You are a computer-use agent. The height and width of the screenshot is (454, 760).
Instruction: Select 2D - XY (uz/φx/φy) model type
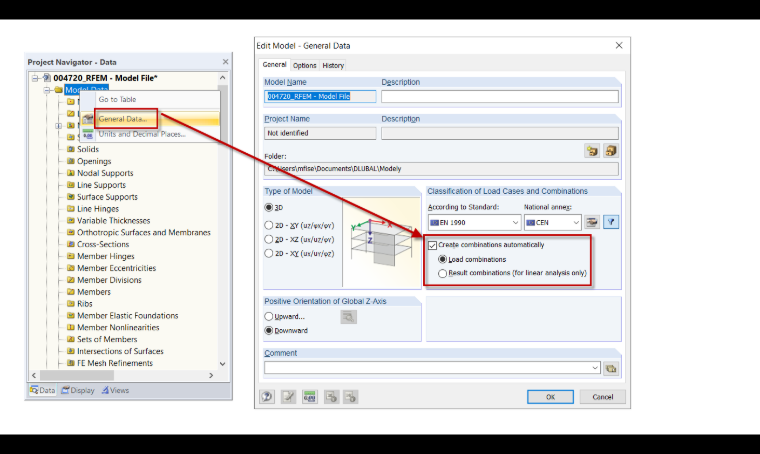point(269,225)
